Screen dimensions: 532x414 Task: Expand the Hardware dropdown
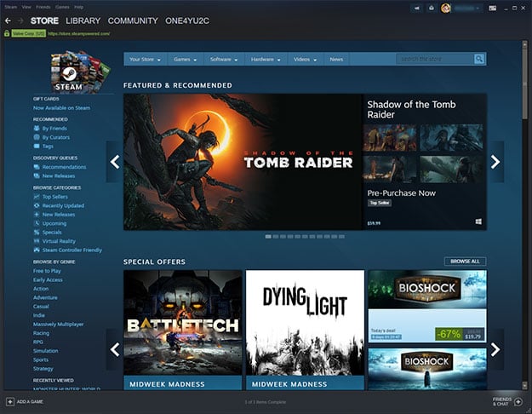(266, 59)
